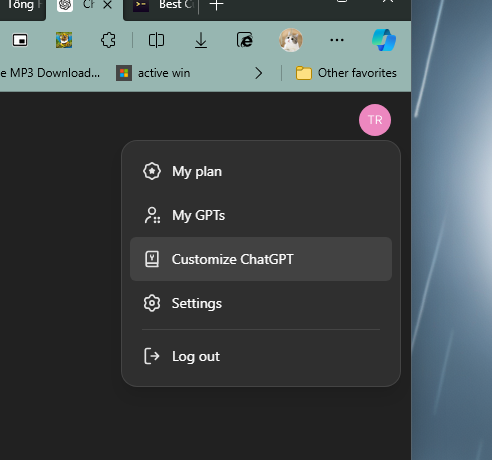Open the TR profile avatar menu

coord(375,120)
